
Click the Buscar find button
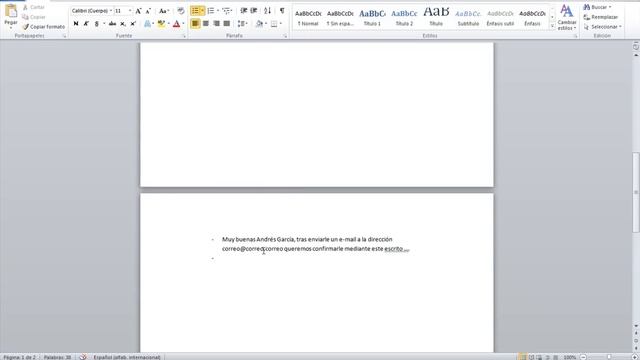(x=598, y=7)
